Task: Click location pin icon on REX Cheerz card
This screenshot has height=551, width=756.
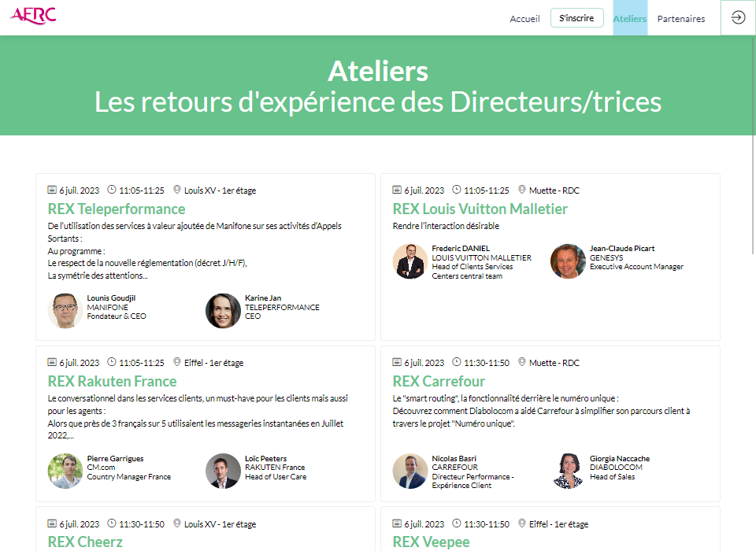Action: tap(177, 523)
